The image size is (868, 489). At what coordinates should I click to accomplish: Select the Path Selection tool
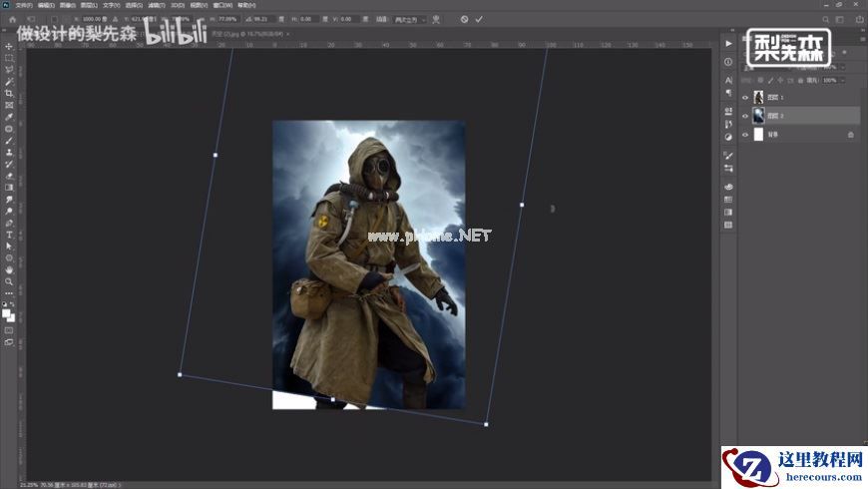[9, 245]
